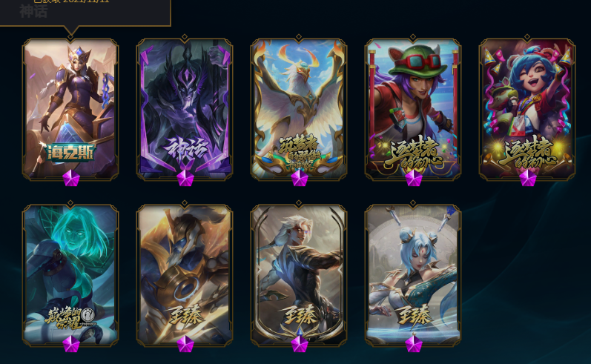Click the gem under the golden armored 至臻 card

pos(185,344)
